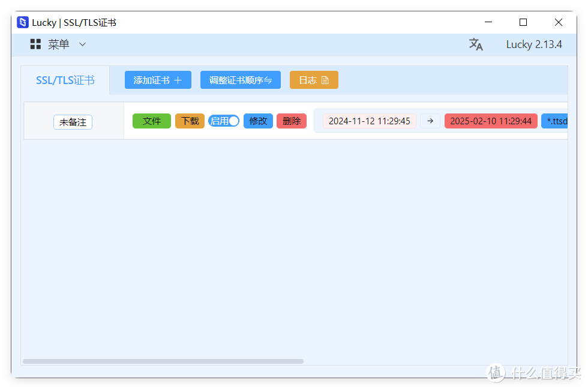Select the SSL/TLS证书 tab
This screenshot has width=588, height=389.
(65, 80)
